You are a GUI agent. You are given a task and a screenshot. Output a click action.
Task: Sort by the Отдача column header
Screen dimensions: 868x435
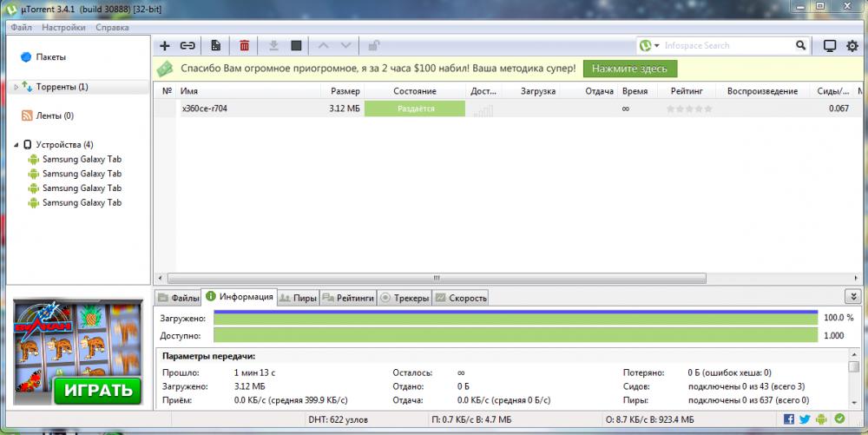(x=589, y=91)
